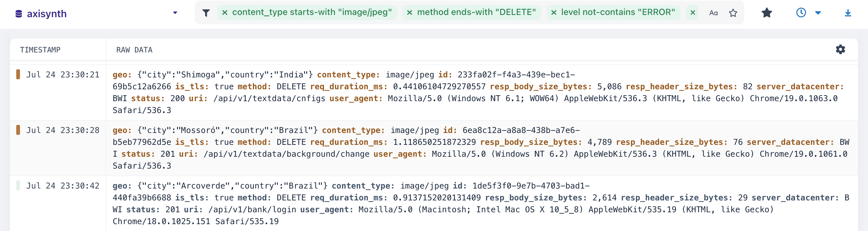Click the RAW DATA column header
The width and height of the screenshot is (868, 231).
[x=134, y=50]
